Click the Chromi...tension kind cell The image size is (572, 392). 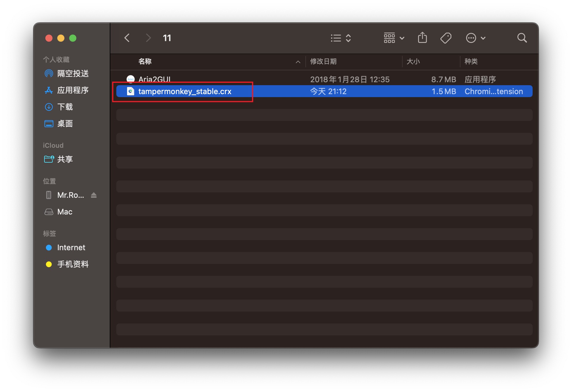pos(494,91)
